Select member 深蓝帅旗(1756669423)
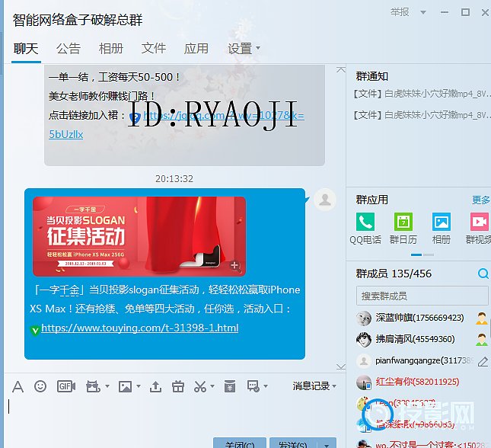The width and height of the screenshot is (491, 448). tap(419, 318)
